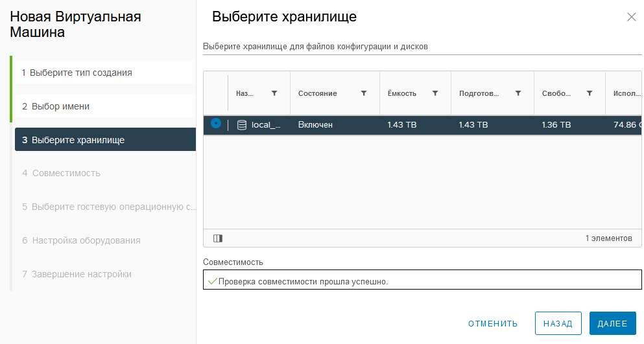Click the Проверка совместимости прошла успешно message
644x344 pixels.
[x=303, y=282]
